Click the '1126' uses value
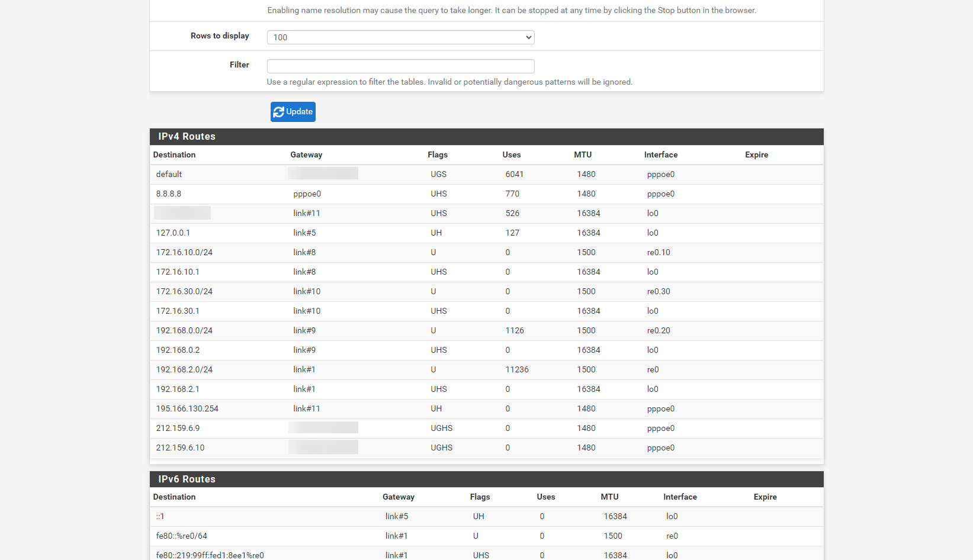Viewport: 973px width, 560px height. [515, 331]
